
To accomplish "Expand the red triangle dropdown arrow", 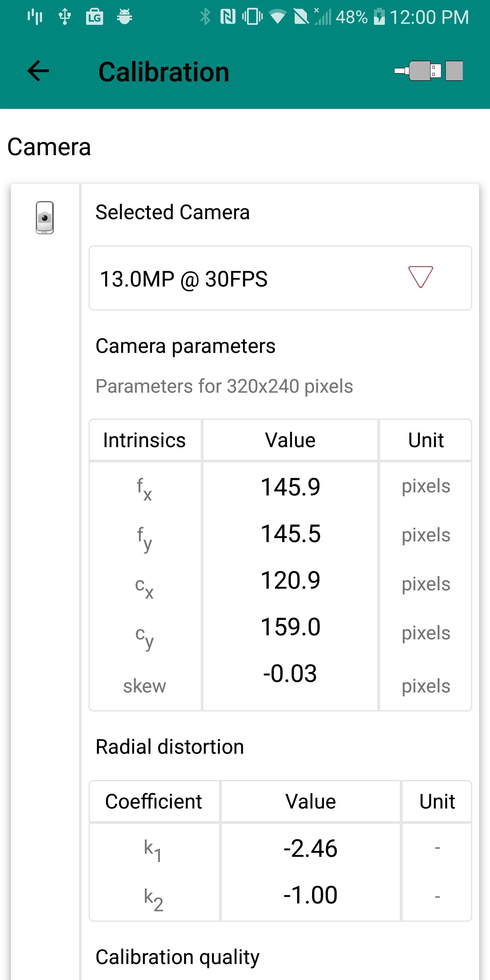I will point(420,277).
